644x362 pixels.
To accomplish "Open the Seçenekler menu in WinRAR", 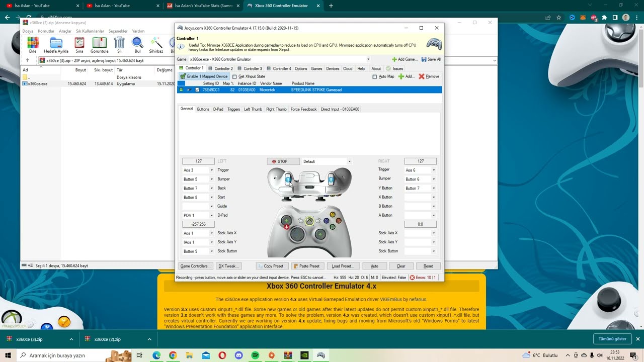I will pos(118,31).
